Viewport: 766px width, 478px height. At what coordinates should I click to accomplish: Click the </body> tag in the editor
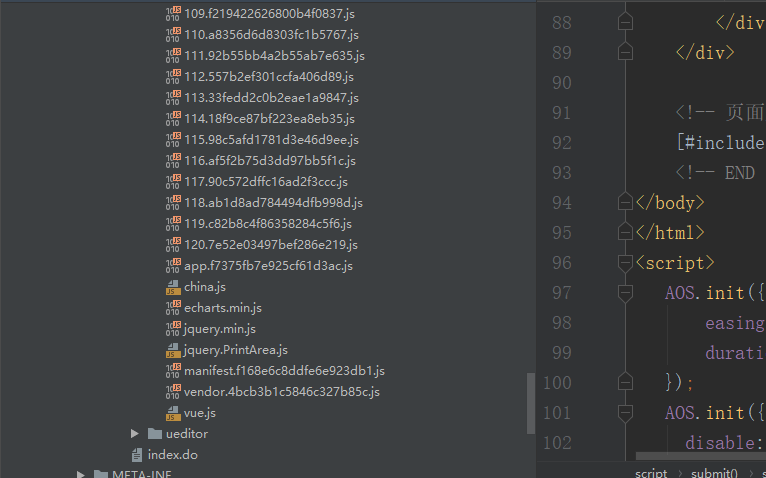click(670, 202)
